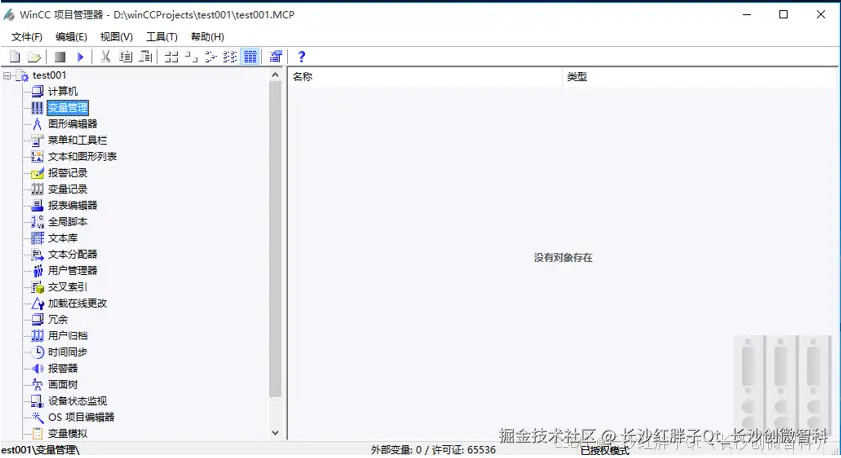This screenshot has height=458, width=841.
Task: Click the blue help question mark
Action: tap(301, 56)
